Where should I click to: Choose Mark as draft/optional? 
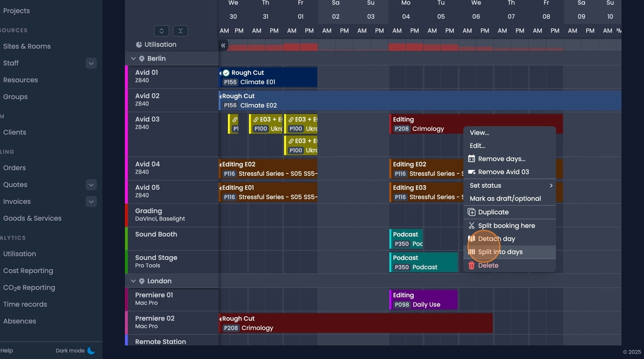(x=505, y=199)
